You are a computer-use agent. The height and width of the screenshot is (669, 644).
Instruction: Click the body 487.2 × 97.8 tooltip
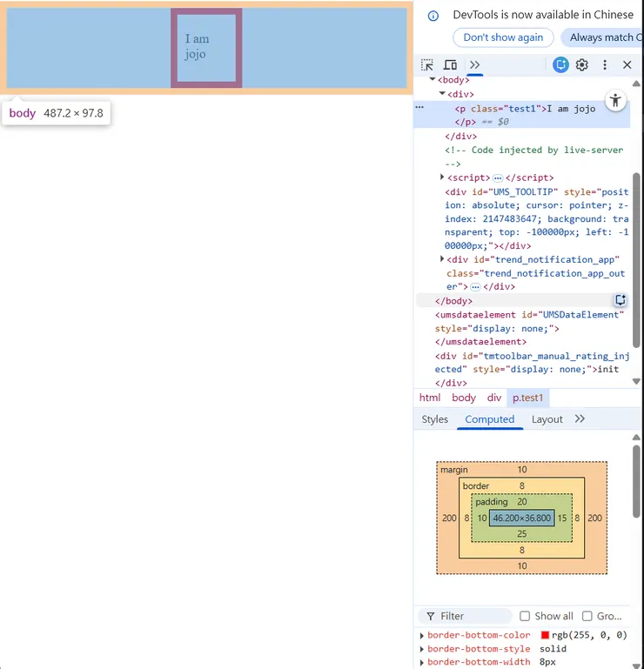coord(56,113)
